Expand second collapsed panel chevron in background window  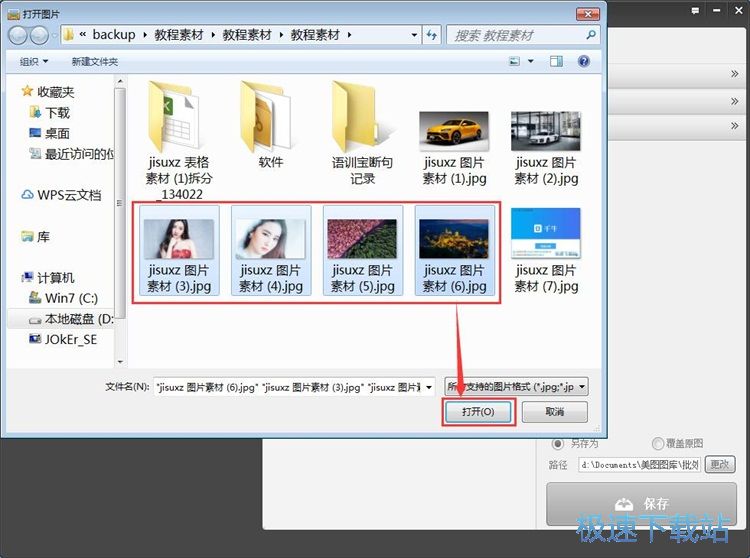tap(735, 101)
